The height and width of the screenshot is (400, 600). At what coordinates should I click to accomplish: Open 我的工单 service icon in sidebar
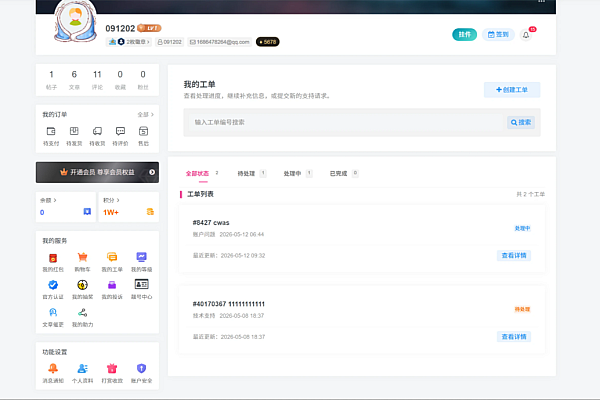coord(112,257)
